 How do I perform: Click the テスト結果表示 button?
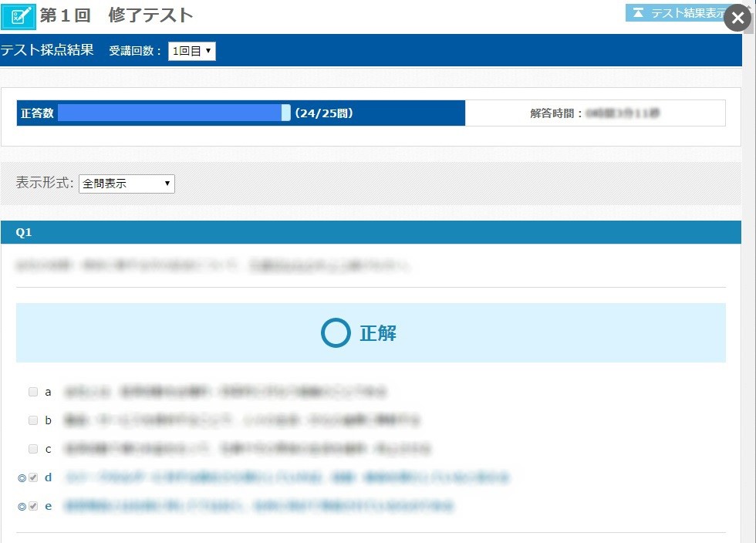[x=676, y=13]
